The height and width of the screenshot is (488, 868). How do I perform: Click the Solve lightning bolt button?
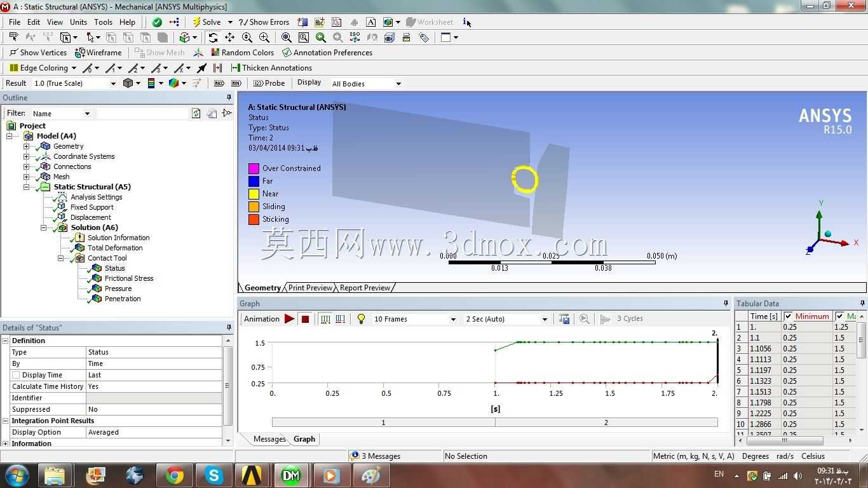point(207,22)
